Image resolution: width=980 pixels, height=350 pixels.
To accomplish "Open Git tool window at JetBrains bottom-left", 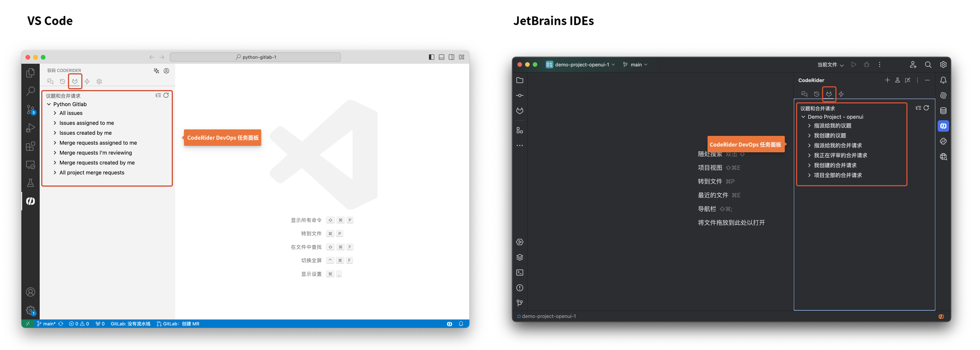I will pos(520,303).
